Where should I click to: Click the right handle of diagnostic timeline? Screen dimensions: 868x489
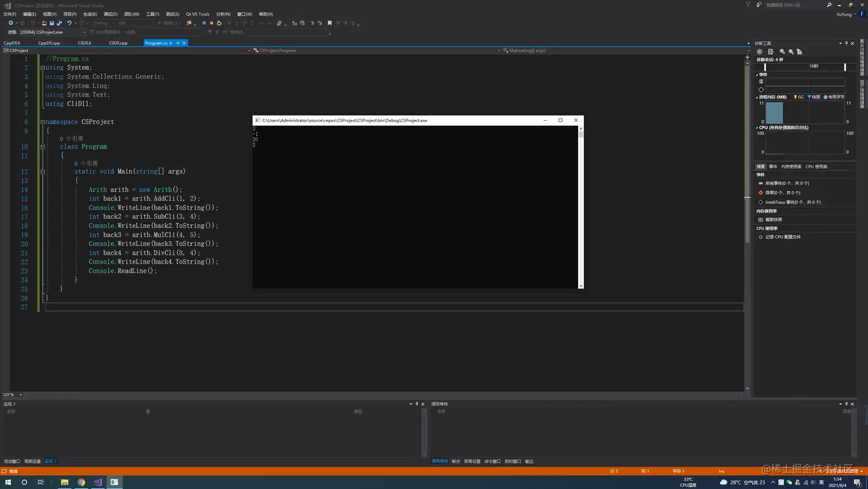pos(845,67)
